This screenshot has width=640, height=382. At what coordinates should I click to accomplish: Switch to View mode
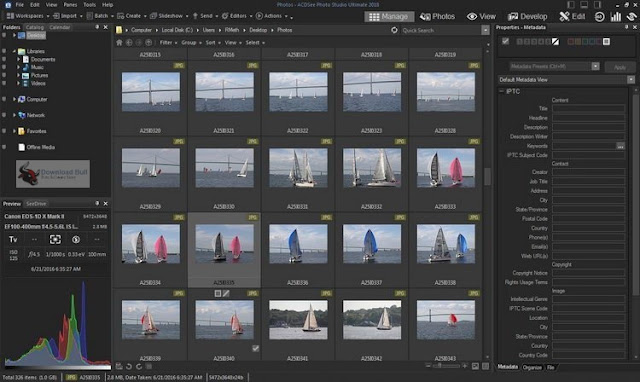click(x=481, y=16)
